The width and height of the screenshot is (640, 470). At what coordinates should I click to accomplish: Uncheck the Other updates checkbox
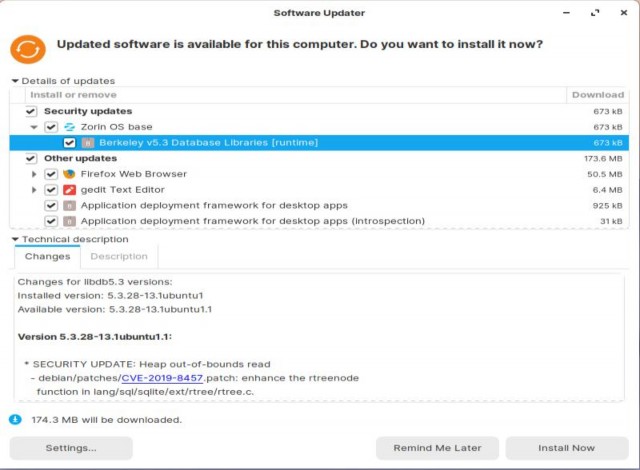coord(31,158)
